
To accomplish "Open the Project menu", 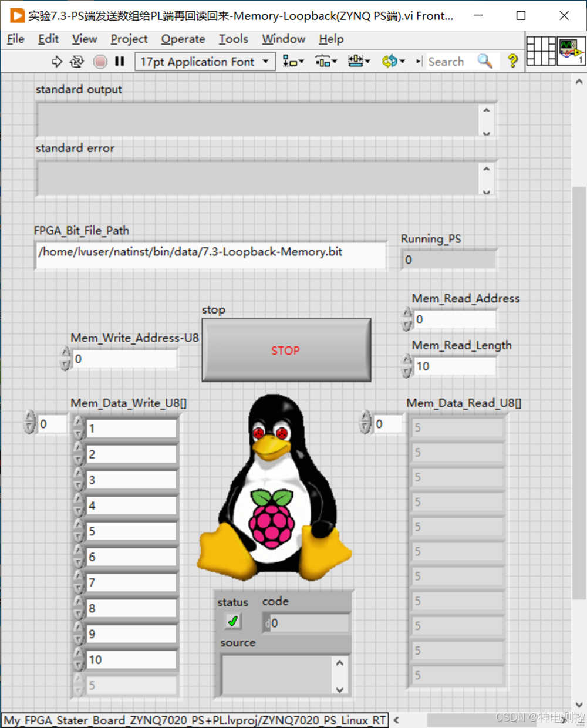I will [x=129, y=39].
